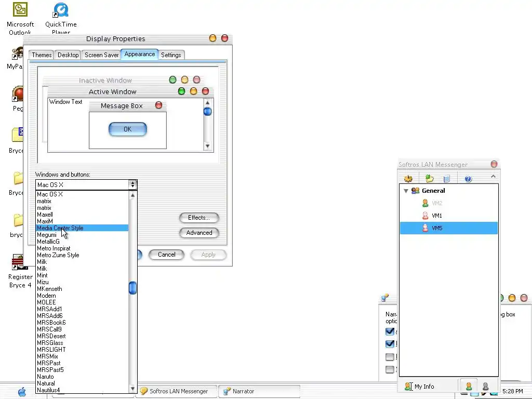The width and height of the screenshot is (532, 399).
Task: Set status to available with orange user icon
Action: click(x=469, y=386)
